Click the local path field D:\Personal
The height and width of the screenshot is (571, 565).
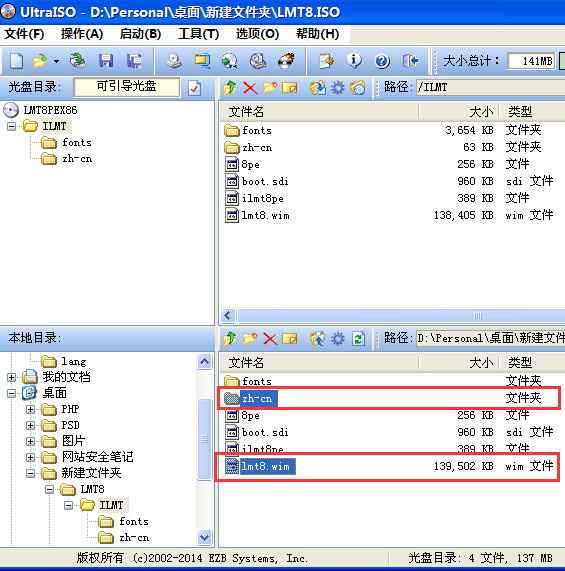(x=490, y=339)
